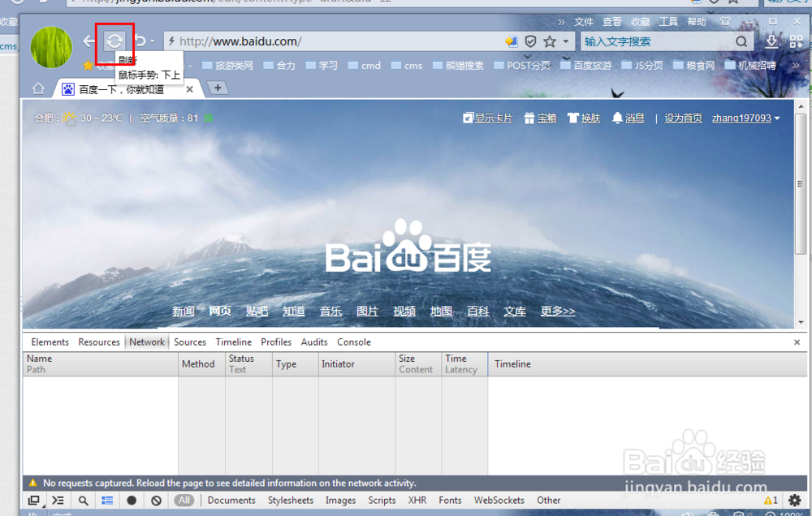
Task: Open the extensions grid icon
Action: point(796,41)
